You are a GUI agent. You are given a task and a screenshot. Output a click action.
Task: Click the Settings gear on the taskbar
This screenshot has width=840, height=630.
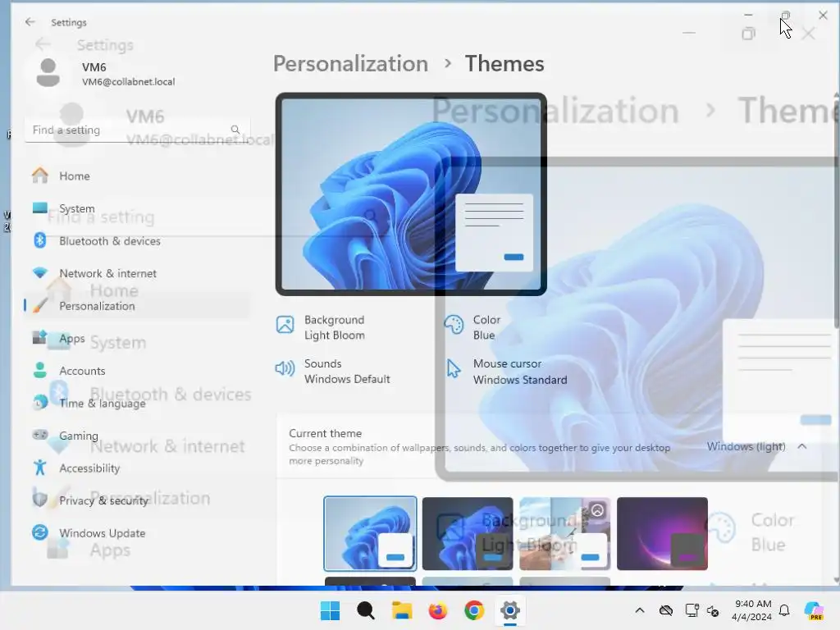pyautogui.click(x=510, y=610)
